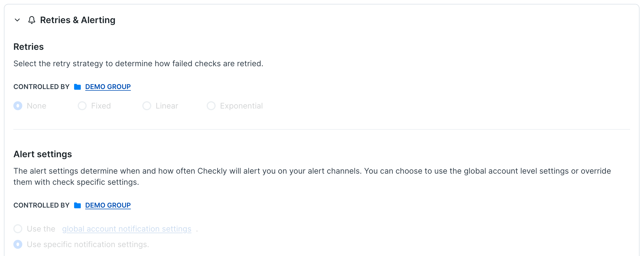Click the Alert settings heading

tap(43, 154)
